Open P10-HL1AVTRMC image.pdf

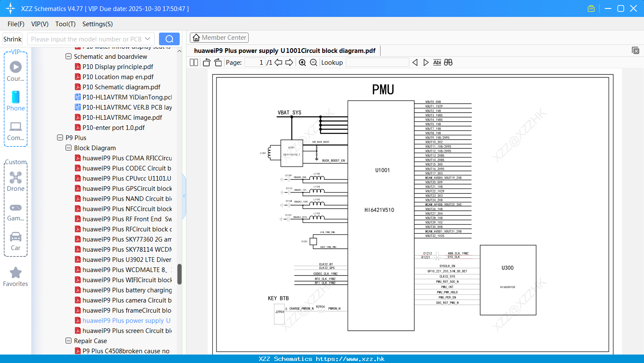tap(118, 117)
